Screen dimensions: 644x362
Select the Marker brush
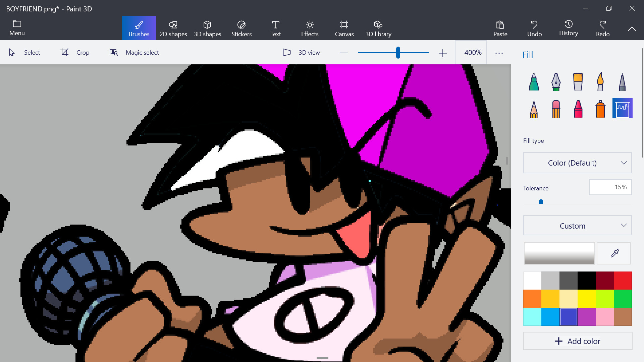coord(533,81)
